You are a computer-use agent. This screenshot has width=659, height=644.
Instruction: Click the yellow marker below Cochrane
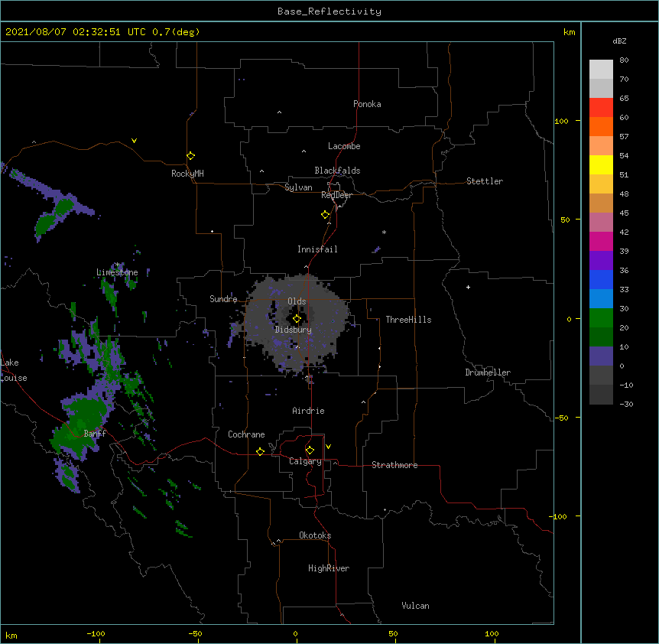[x=260, y=451]
